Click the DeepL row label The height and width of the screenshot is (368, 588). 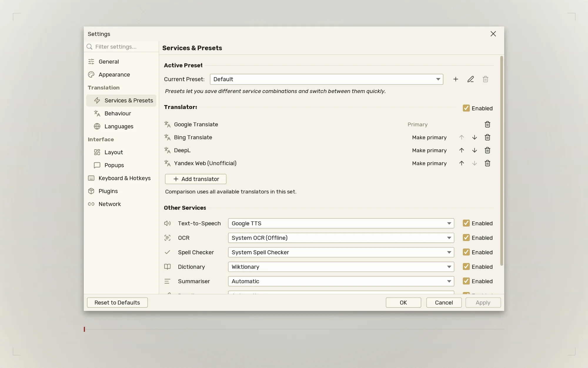pyautogui.click(x=182, y=150)
